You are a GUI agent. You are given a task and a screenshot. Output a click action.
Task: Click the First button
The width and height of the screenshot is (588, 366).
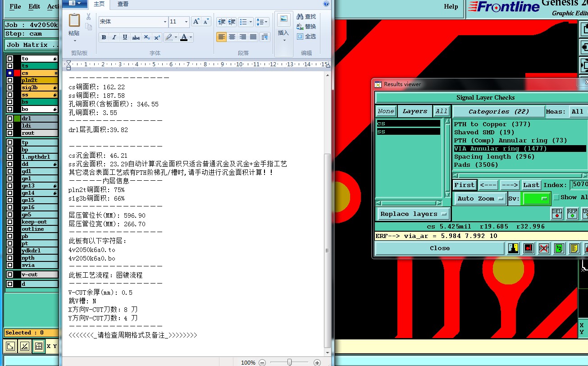point(464,185)
